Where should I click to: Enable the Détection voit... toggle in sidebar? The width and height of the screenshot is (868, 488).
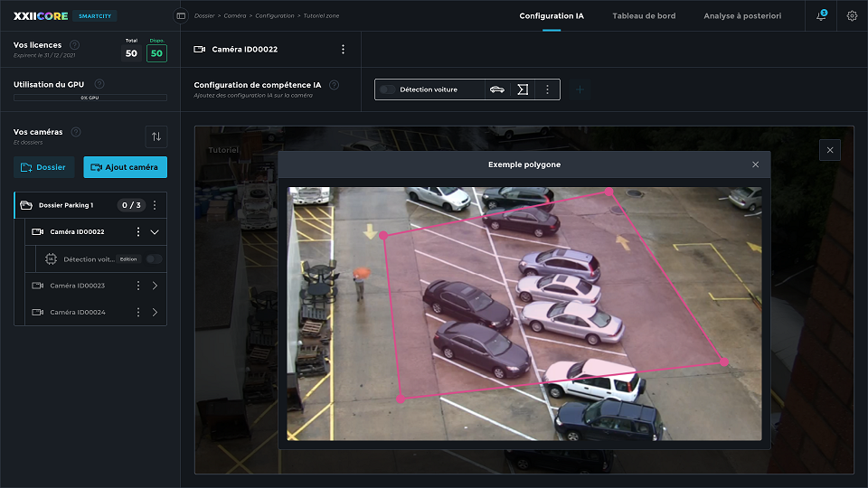[x=155, y=259]
